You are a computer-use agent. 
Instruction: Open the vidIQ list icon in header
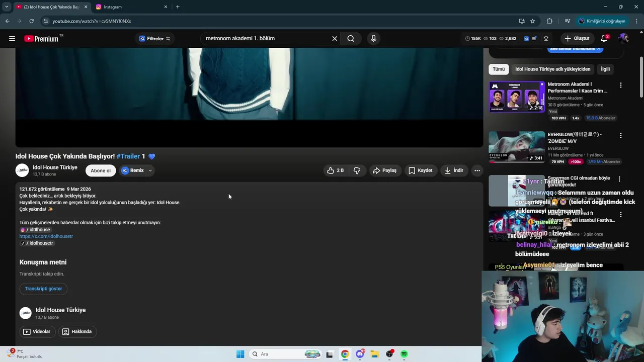click(x=535, y=39)
